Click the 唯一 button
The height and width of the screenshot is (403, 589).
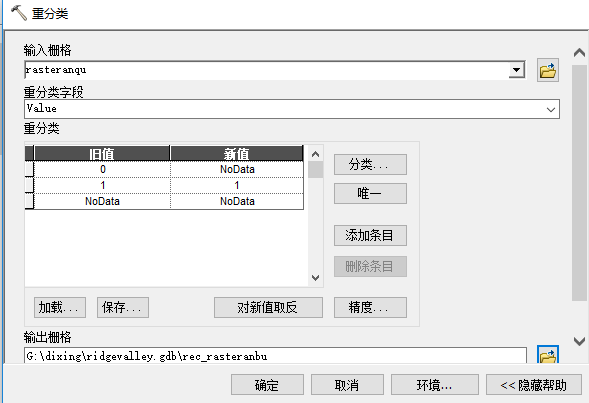pos(370,193)
